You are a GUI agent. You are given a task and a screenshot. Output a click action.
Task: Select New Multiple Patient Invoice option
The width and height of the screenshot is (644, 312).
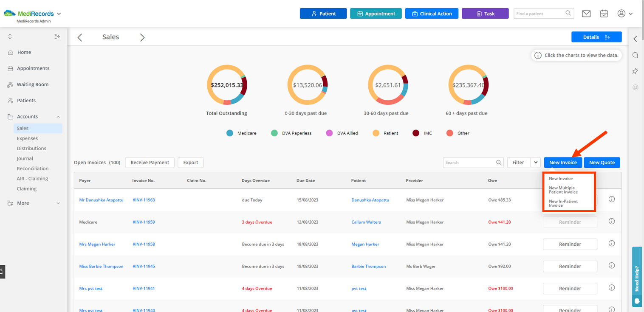click(563, 190)
